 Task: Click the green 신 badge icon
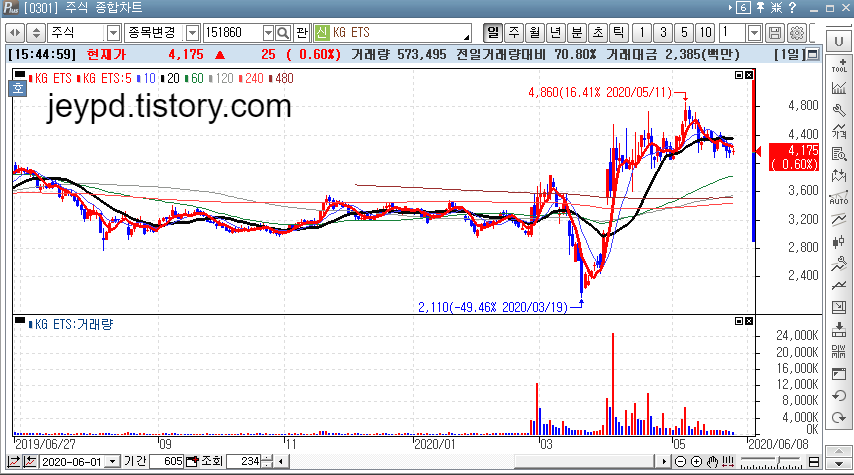[x=322, y=33]
